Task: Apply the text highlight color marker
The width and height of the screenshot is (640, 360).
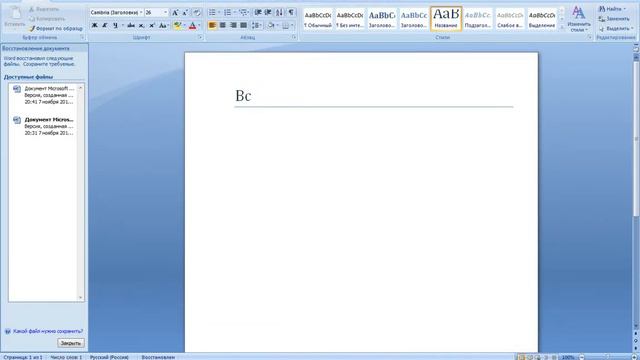Action: point(176,25)
